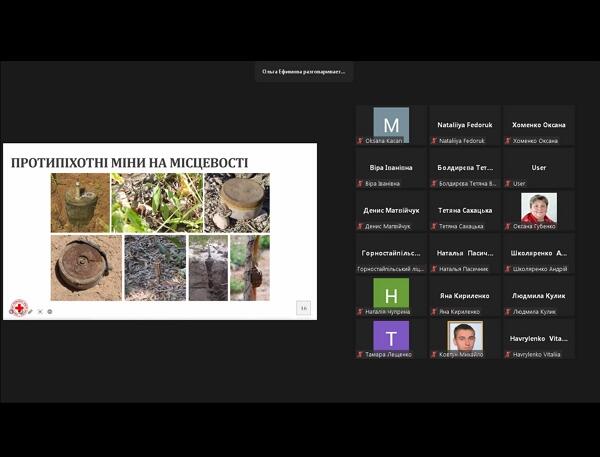This screenshot has height=457, width=600.
Task: Click slide number box on the slide
Action: (x=303, y=308)
